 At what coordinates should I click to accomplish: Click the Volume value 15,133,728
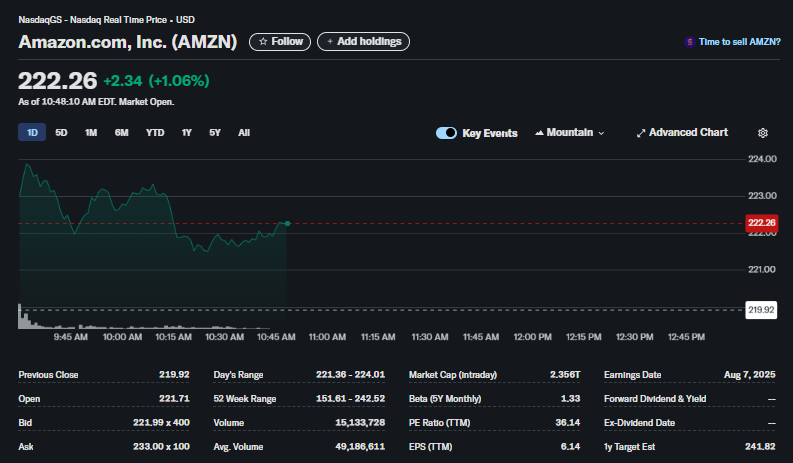[x=360, y=423]
